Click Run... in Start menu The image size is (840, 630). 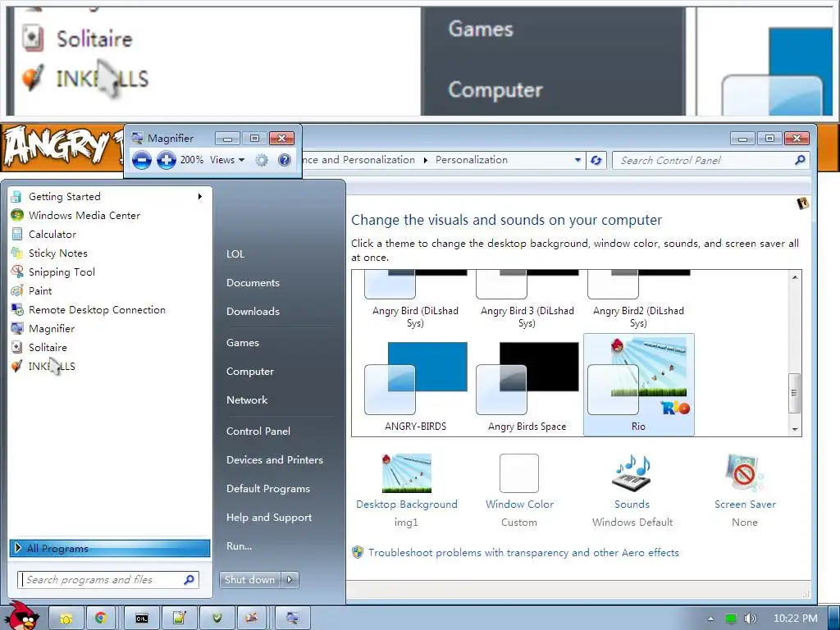[x=239, y=546]
